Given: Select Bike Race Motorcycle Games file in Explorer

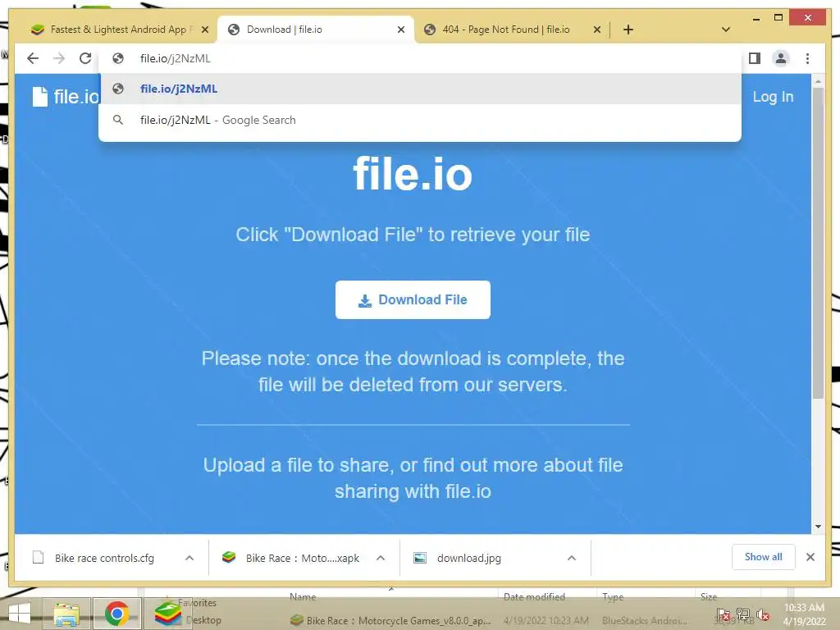Looking at the screenshot, I should [391, 620].
